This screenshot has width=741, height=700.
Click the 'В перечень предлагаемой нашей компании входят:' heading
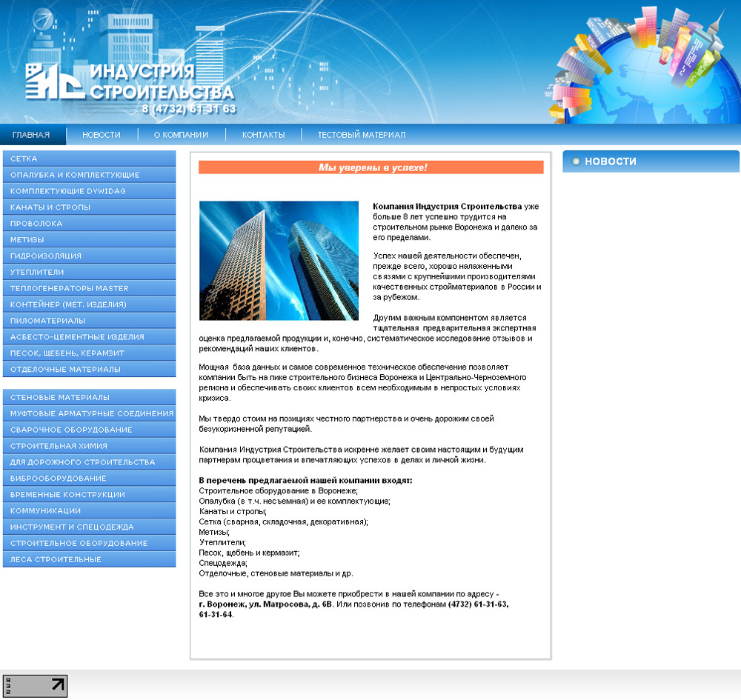[305, 480]
